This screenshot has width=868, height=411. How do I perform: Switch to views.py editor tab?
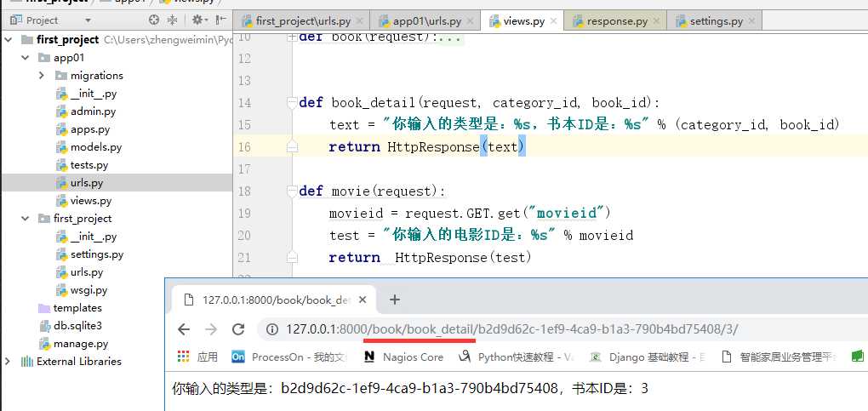tap(523, 21)
